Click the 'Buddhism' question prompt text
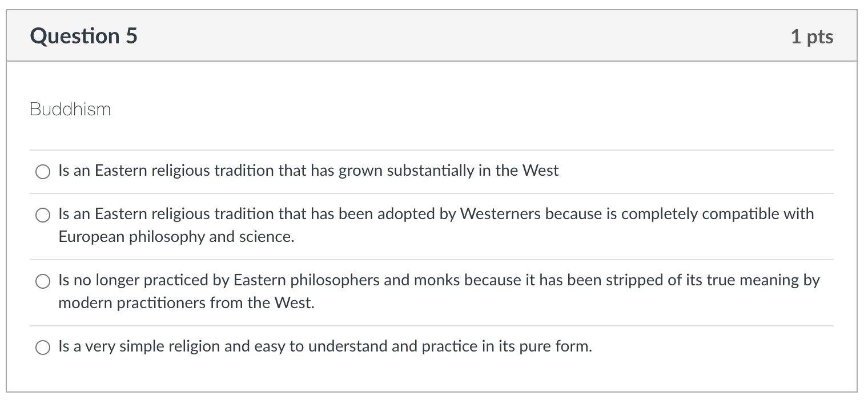The height and width of the screenshot is (404, 868). 70,109
